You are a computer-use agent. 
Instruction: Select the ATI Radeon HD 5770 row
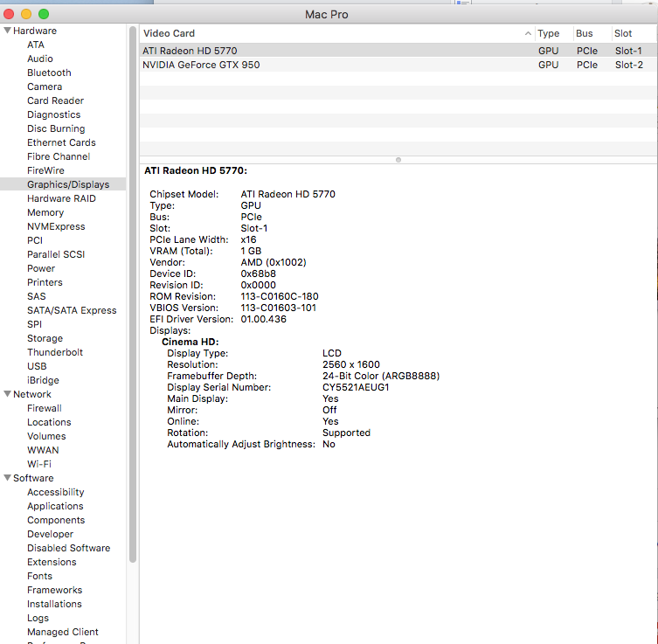click(x=398, y=51)
